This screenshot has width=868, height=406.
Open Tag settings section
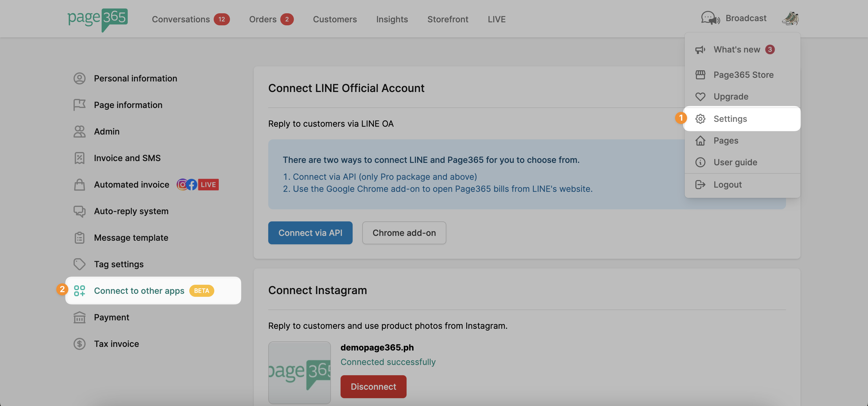119,264
